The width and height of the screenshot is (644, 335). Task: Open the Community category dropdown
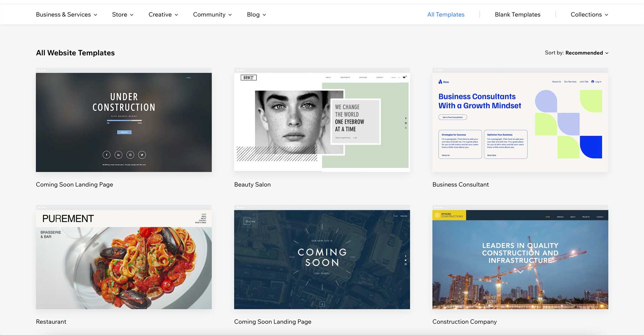[x=213, y=15]
